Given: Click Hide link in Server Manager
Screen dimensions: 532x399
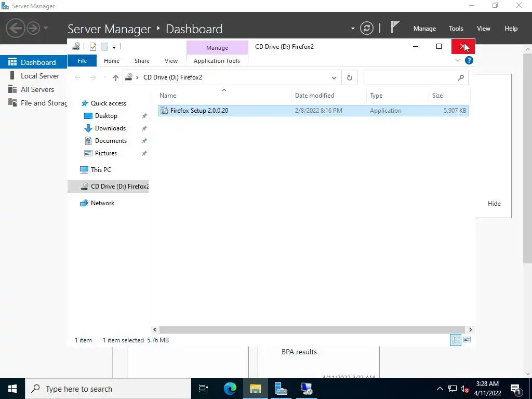Looking at the screenshot, I should tap(494, 204).
